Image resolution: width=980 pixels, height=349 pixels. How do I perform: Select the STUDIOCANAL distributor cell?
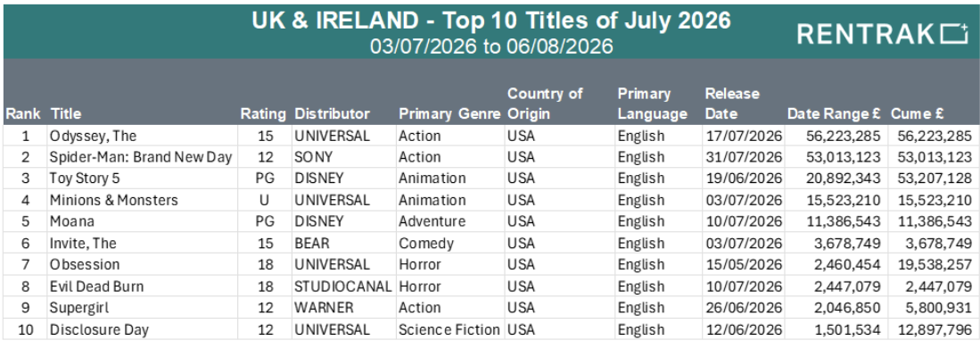tap(343, 287)
